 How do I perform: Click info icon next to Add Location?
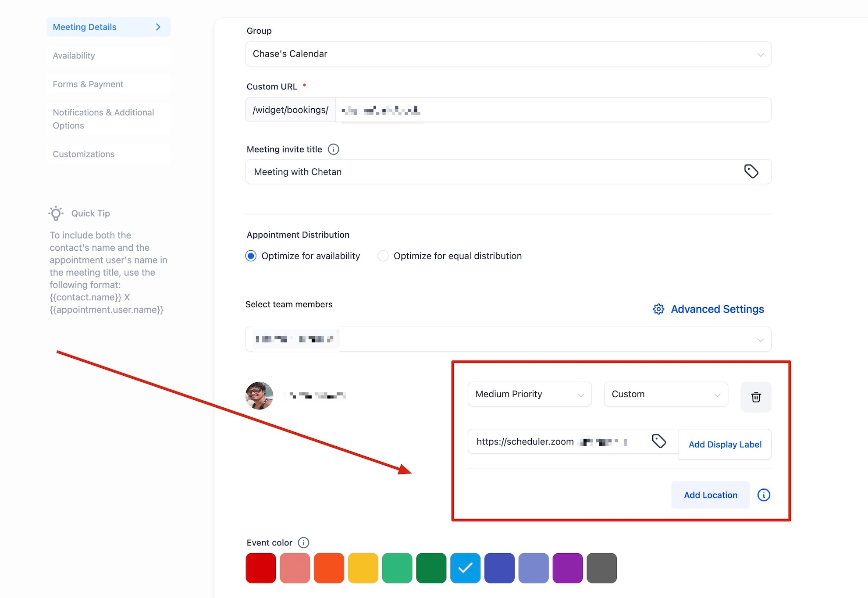tap(764, 495)
